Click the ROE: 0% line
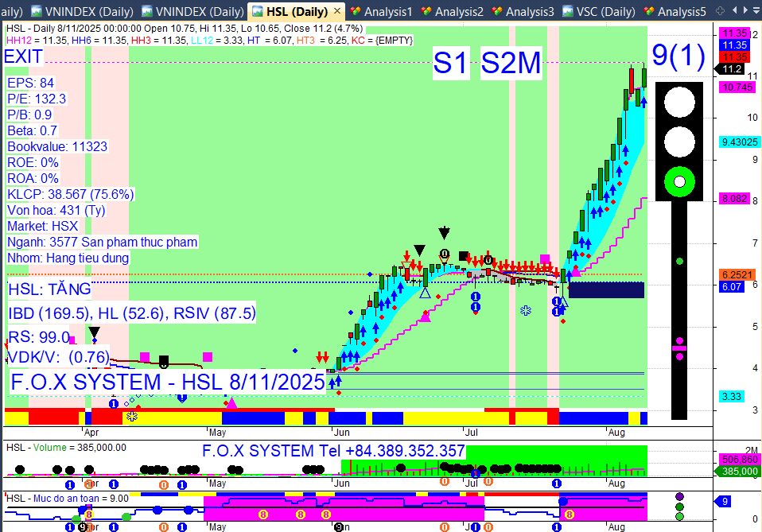This screenshot has width=762, height=532. [x=33, y=162]
